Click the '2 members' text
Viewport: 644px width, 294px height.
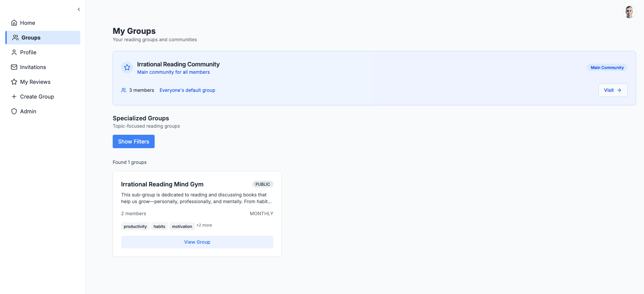pyautogui.click(x=133, y=214)
